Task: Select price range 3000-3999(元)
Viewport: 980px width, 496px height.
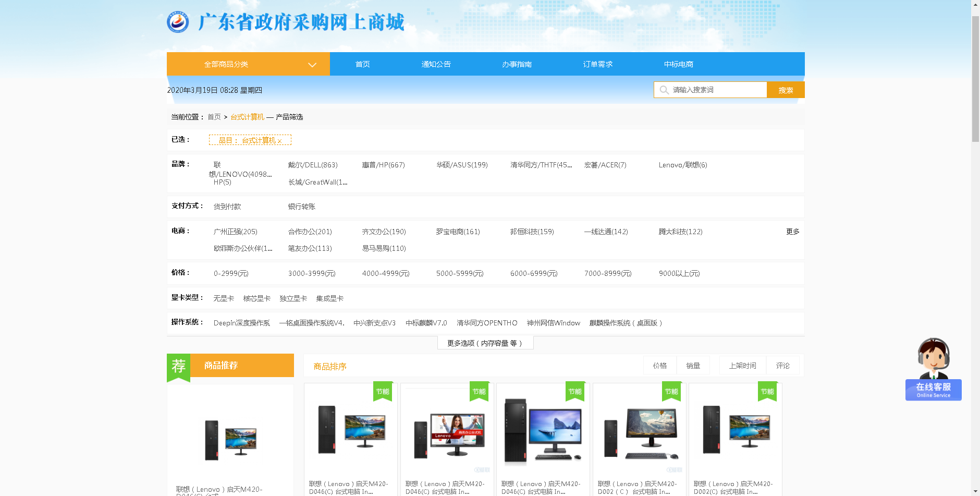Action: click(x=312, y=273)
